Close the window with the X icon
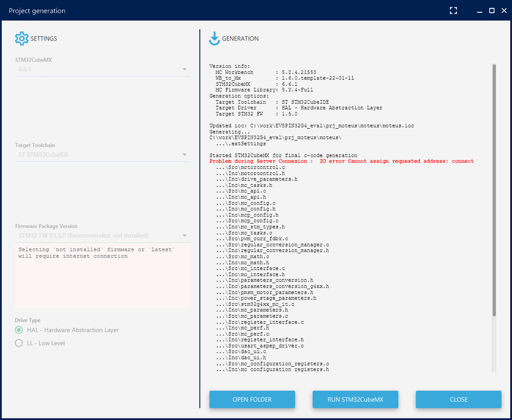This screenshot has width=512, height=420. [x=504, y=11]
